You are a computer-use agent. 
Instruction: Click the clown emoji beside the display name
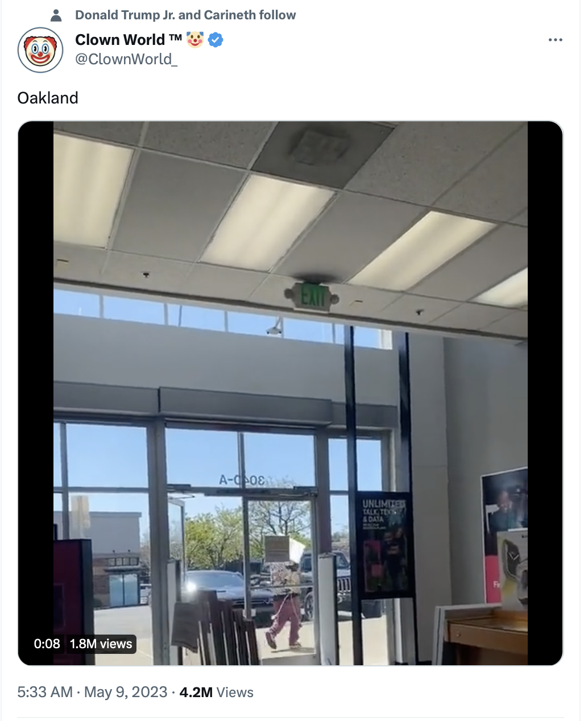click(x=195, y=39)
